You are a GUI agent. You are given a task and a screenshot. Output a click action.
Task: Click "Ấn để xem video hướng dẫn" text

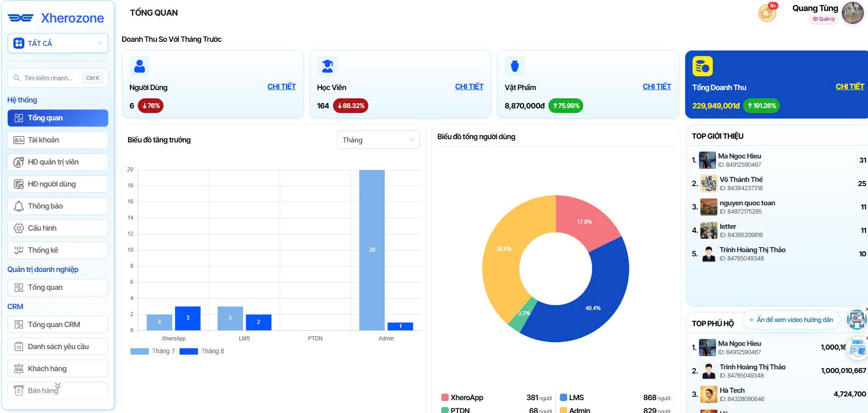[x=795, y=320]
